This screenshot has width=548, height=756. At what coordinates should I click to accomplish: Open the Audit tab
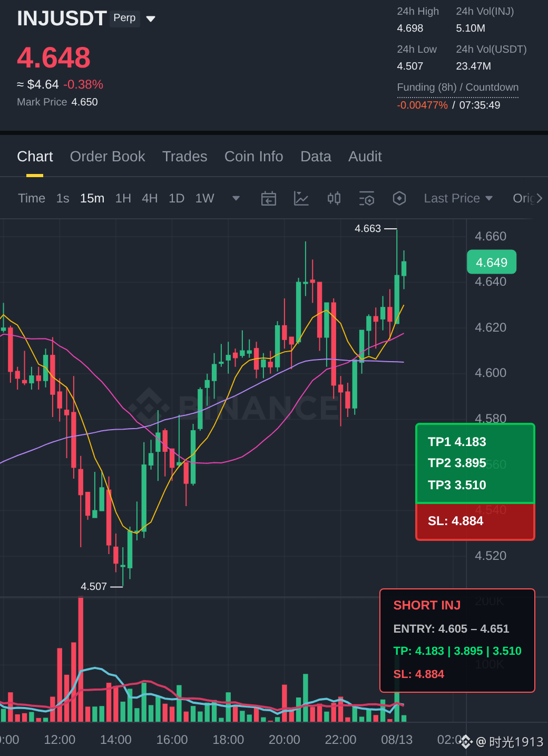365,157
